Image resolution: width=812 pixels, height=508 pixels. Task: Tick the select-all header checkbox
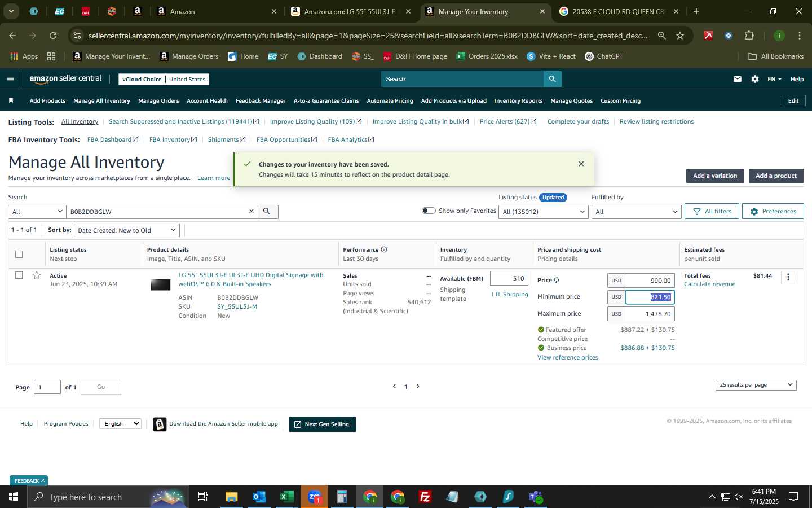click(x=19, y=254)
